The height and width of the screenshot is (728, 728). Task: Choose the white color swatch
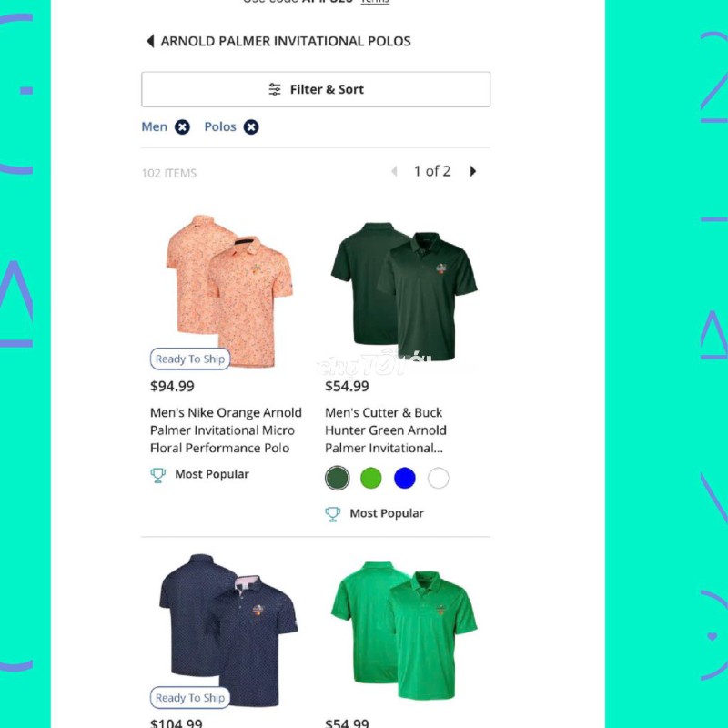[439, 478]
